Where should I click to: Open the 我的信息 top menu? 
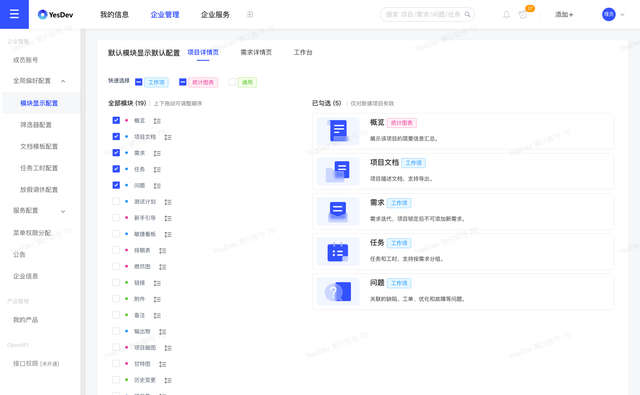tap(114, 15)
